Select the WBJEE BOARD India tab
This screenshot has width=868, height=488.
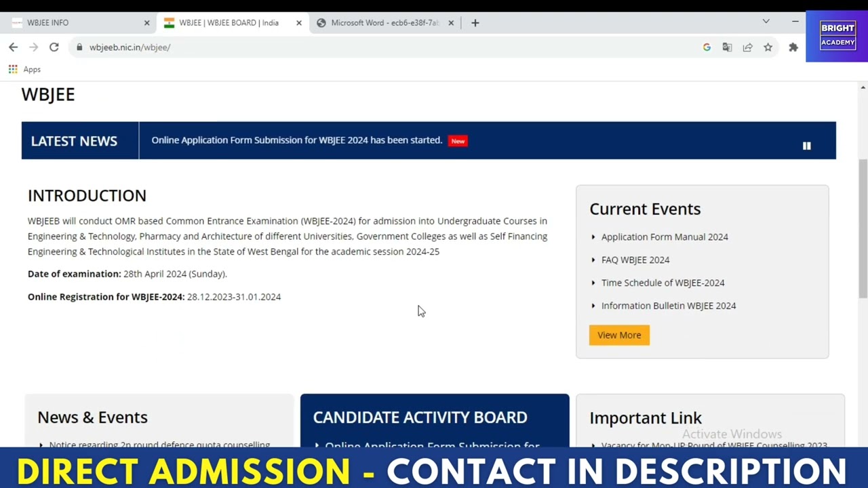tap(233, 22)
